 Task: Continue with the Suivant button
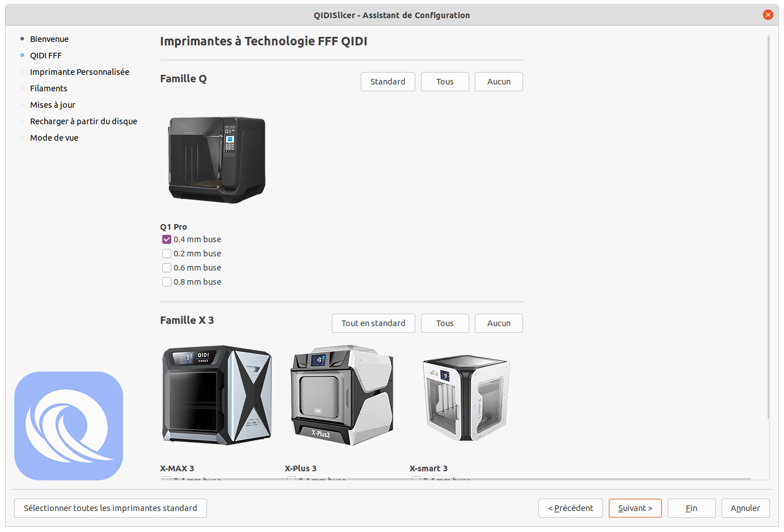tap(635, 508)
